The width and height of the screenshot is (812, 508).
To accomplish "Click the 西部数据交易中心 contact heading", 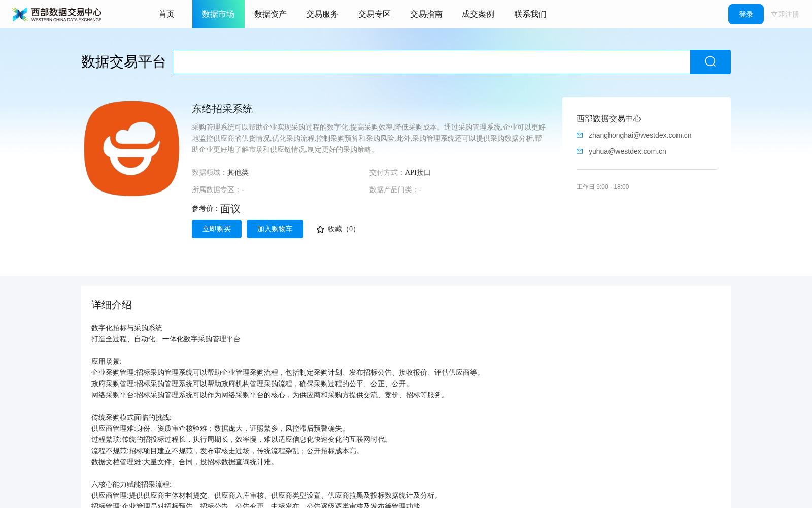I will coord(609,119).
